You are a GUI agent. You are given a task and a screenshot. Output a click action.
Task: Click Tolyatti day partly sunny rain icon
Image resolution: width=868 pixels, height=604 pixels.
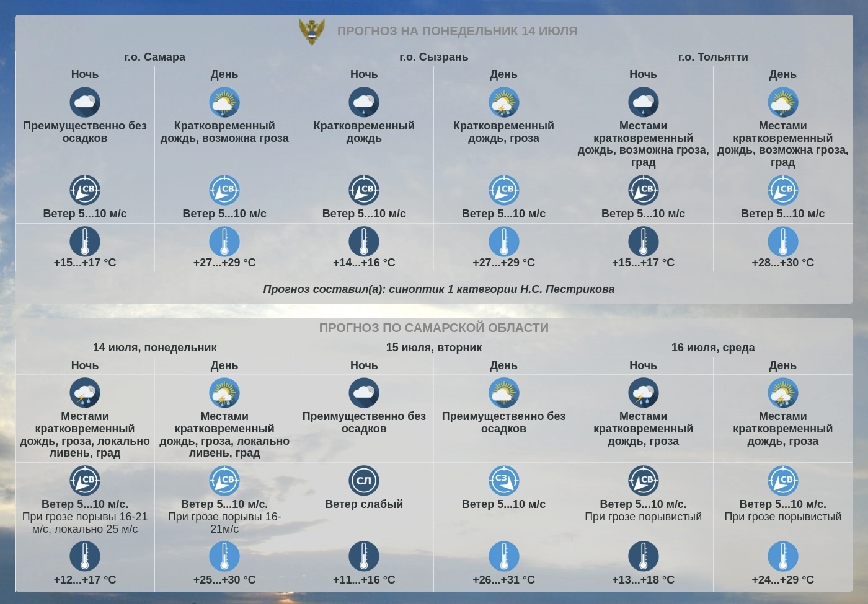pyautogui.click(x=782, y=103)
